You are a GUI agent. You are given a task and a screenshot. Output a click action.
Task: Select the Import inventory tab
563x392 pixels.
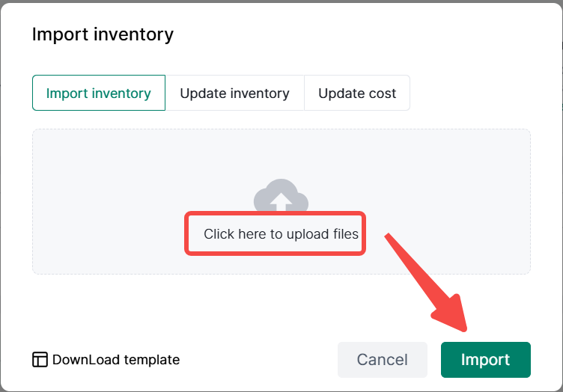point(99,94)
